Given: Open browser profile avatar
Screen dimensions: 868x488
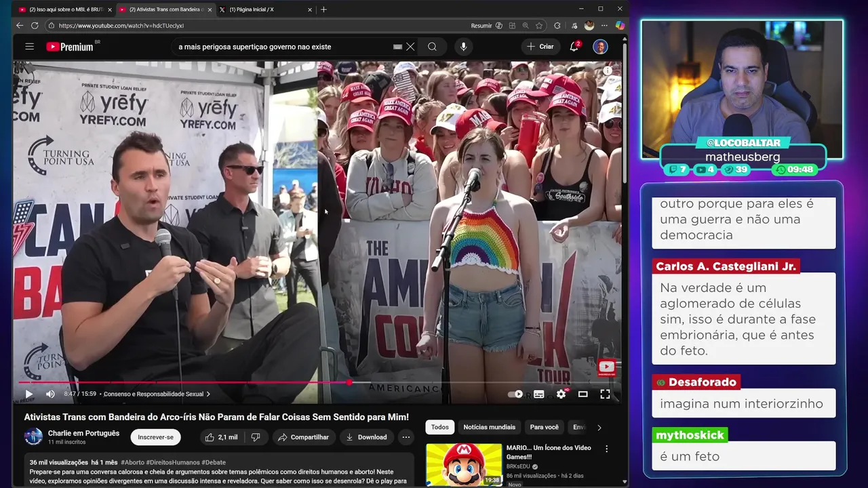Looking at the screenshot, I should point(589,26).
